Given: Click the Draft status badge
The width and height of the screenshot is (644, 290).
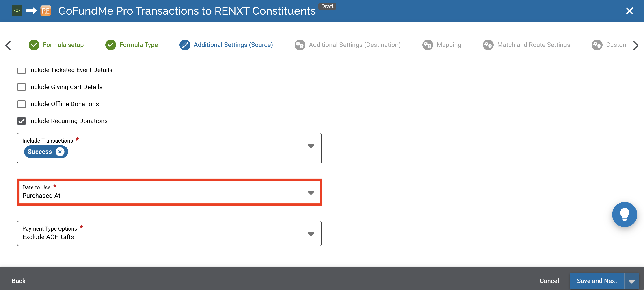Looking at the screenshot, I should [x=327, y=6].
